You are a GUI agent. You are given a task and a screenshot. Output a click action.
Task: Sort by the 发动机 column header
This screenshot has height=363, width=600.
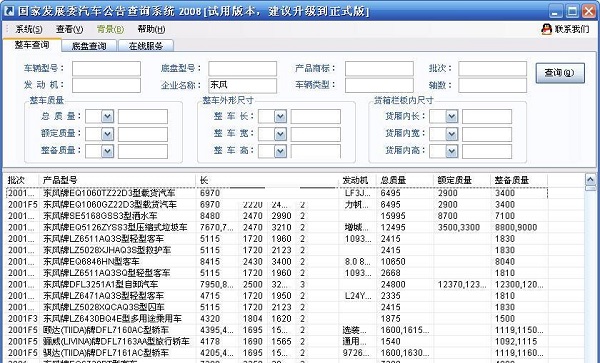pyautogui.click(x=358, y=180)
